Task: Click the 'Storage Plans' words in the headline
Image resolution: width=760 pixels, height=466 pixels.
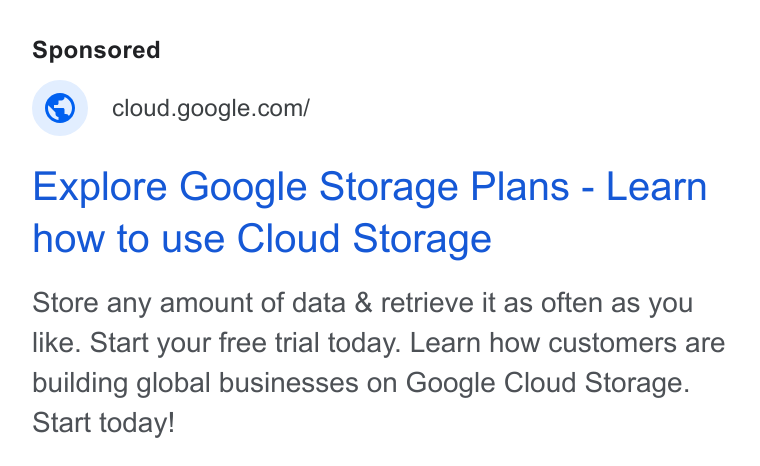Action: point(444,188)
